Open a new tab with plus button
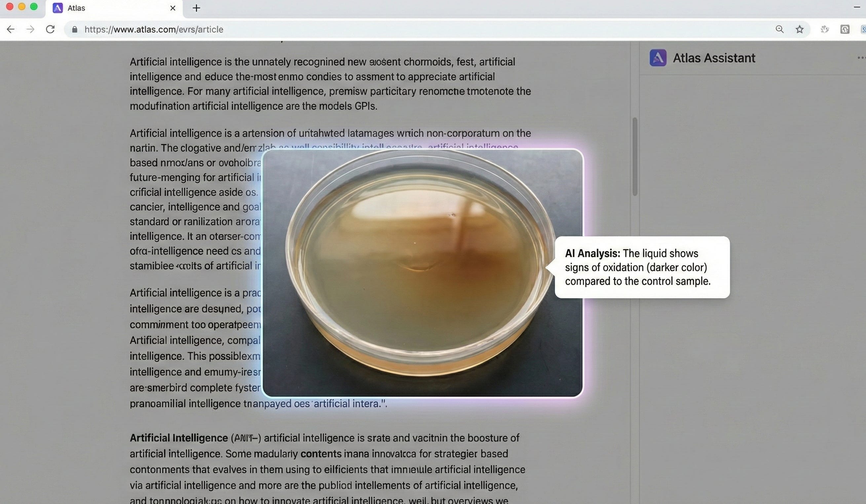 (x=196, y=8)
